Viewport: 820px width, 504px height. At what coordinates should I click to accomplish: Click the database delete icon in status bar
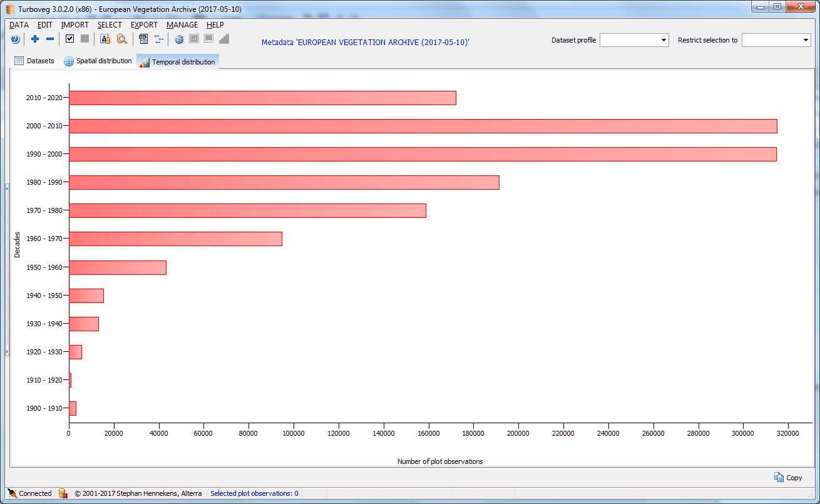[63, 493]
